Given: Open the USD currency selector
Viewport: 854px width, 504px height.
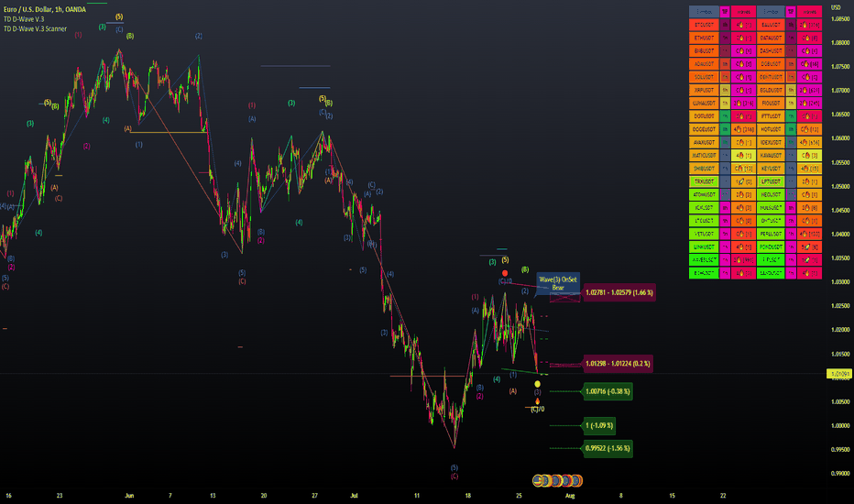Looking at the screenshot, I should click(x=836, y=7).
